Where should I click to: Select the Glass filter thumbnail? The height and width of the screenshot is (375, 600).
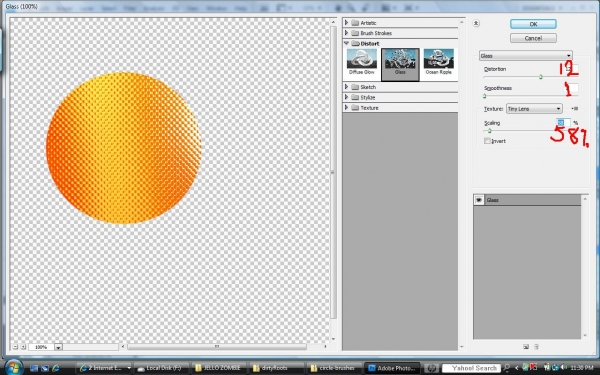(400, 64)
